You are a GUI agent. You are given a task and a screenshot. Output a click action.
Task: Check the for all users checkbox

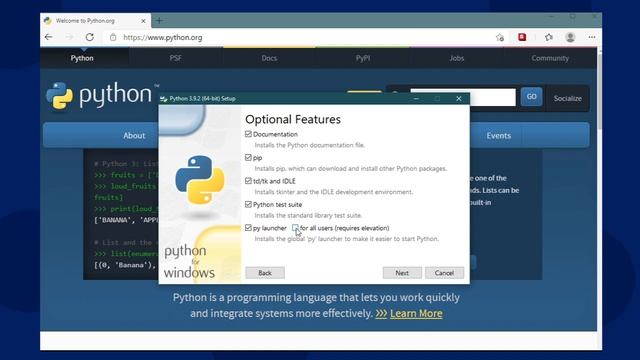295,228
